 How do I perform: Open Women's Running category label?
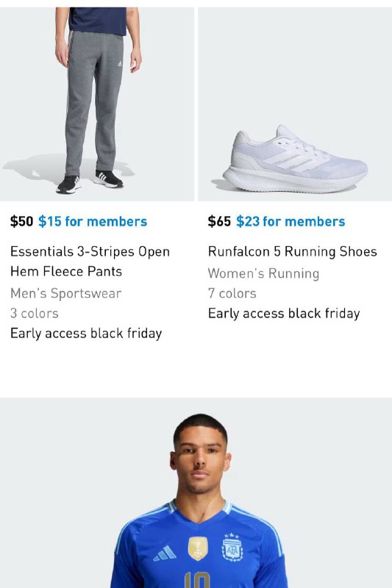pyautogui.click(x=264, y=273)
